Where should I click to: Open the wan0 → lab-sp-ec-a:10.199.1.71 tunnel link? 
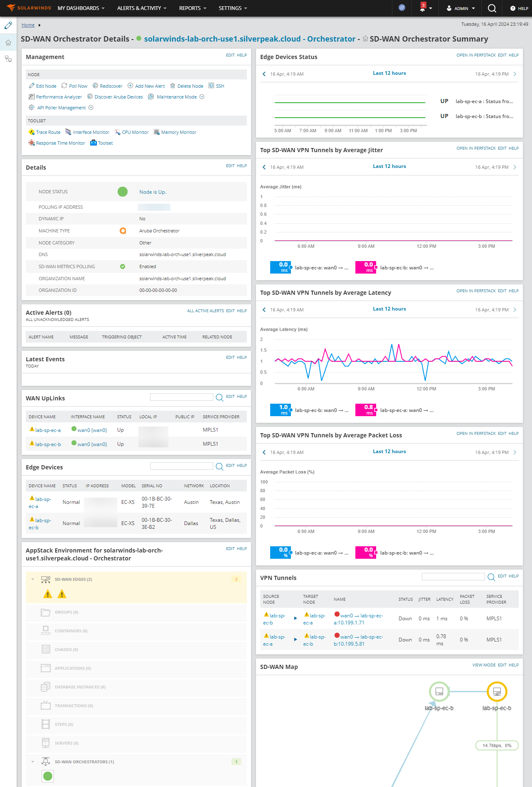tap(358, 619)
